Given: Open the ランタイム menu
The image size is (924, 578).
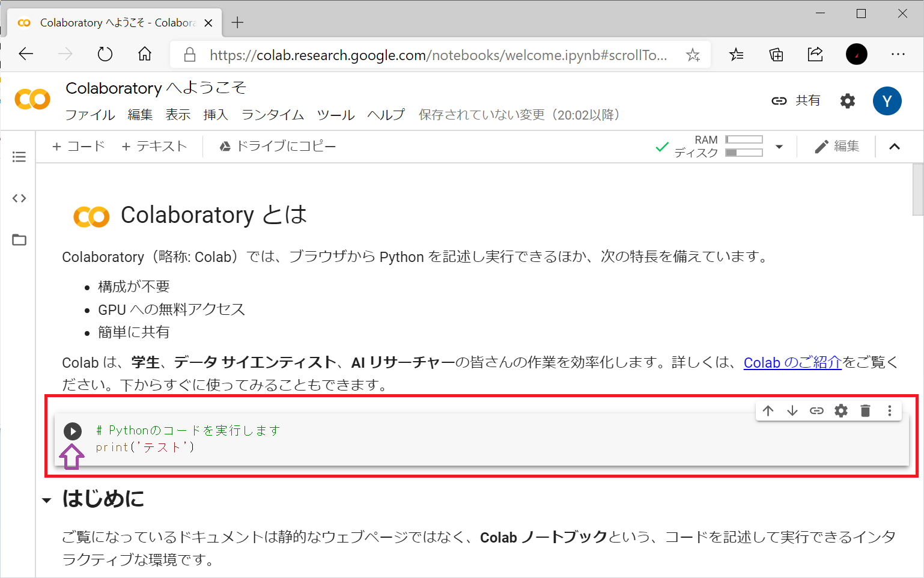Looking at the screenshot, I should (272, 115).
